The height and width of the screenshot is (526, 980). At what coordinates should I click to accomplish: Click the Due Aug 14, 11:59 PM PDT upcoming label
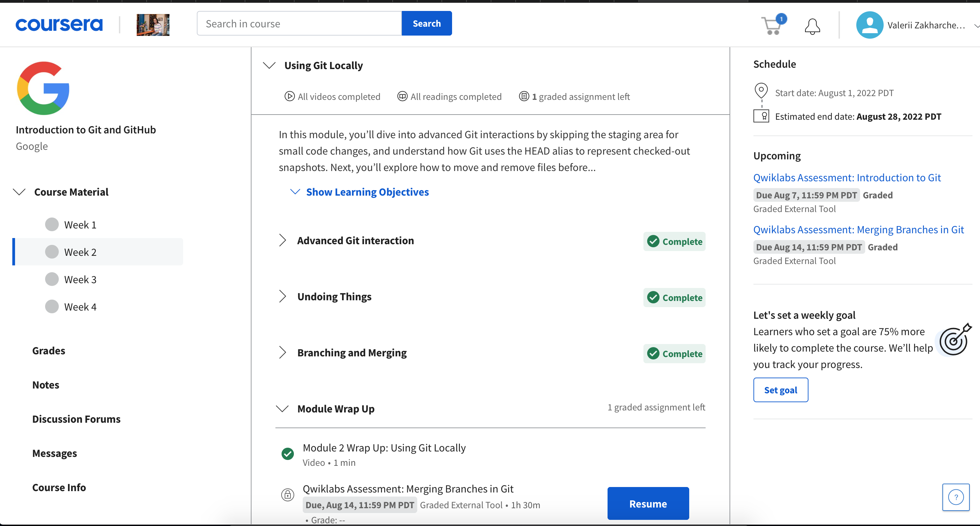(x=809, y=248)
